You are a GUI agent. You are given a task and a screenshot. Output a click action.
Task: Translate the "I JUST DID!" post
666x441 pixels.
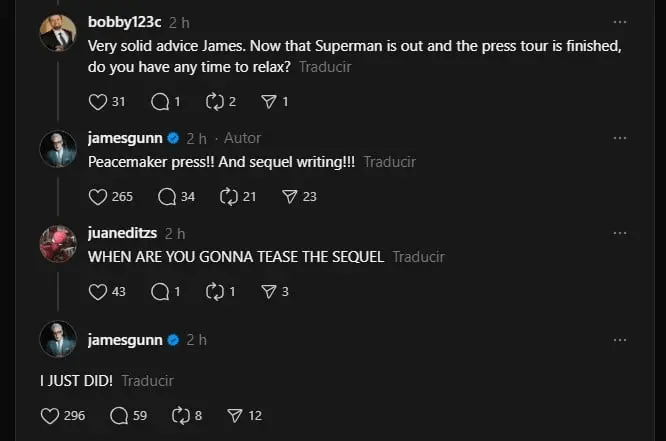pyautogui.click(x=148, y=381)
